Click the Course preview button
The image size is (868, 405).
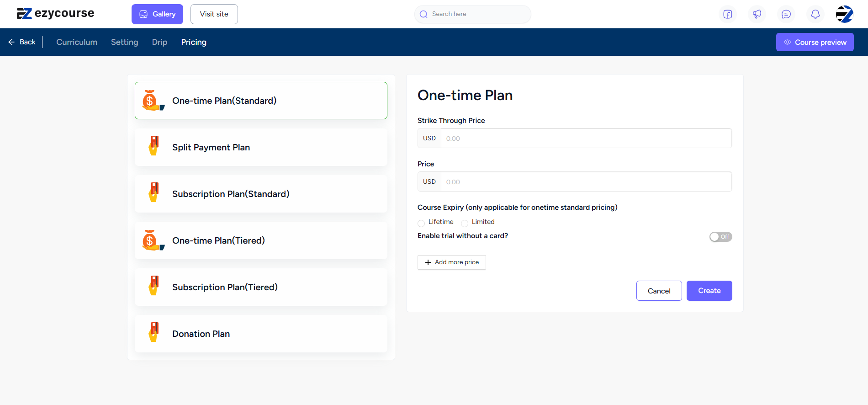tap(815, 42)
